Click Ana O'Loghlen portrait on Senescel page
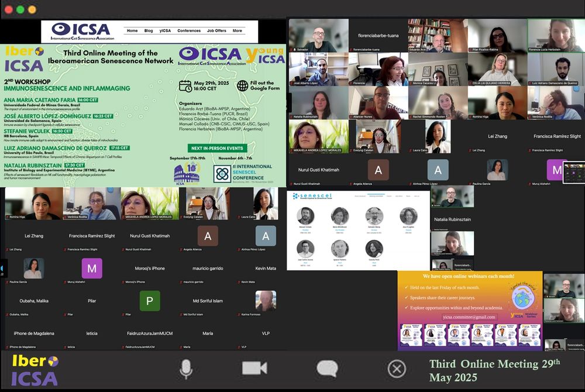585x392 pixels. point(408,215)
